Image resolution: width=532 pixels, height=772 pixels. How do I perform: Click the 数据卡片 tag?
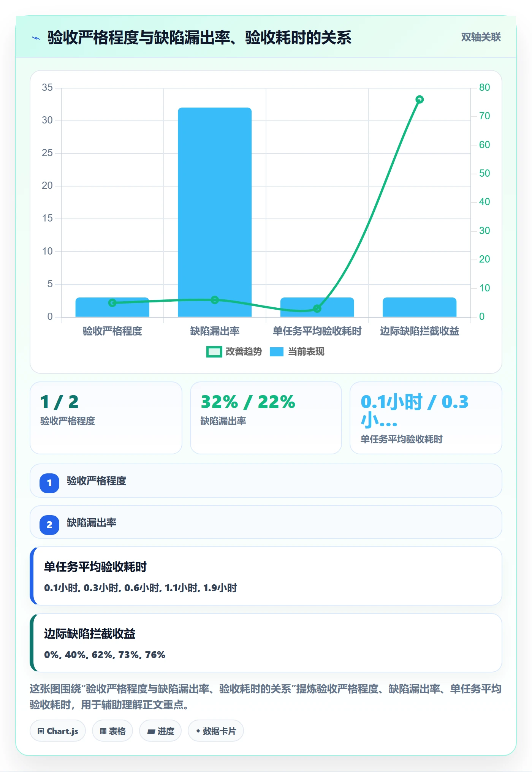pos(216,731)
